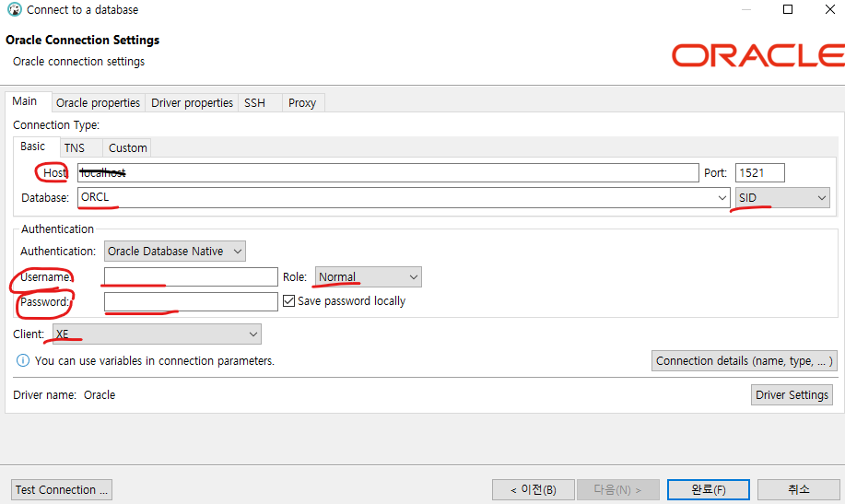
Task: Click the 'Oracle connection settings' subtitle text
Action: [x=78, y=62]
